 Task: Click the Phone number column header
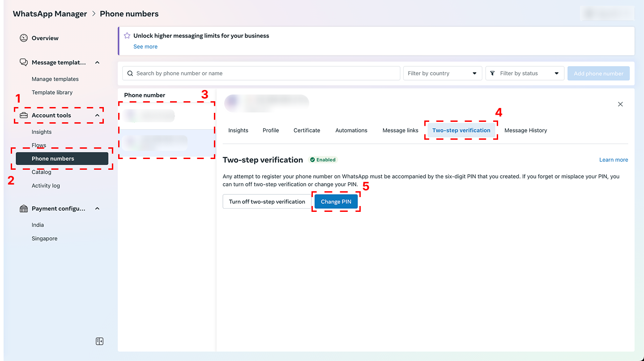point(145,95)
